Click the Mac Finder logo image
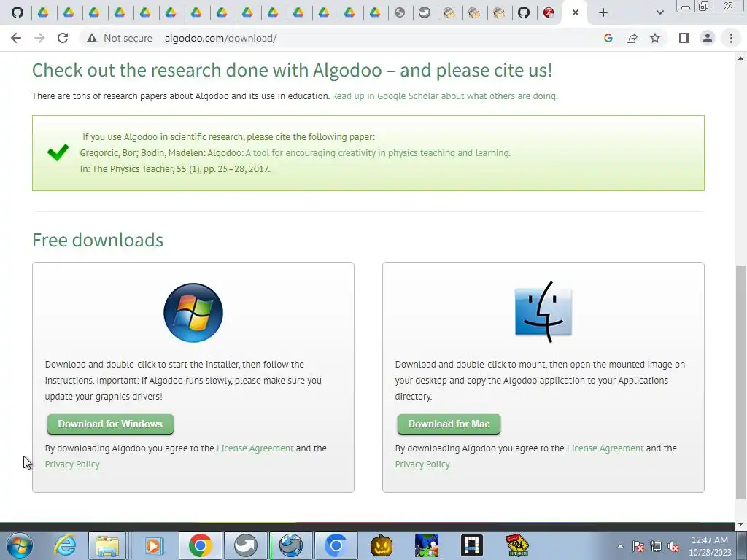Screen dimensions: 747x560 click(x=543, y=312)
